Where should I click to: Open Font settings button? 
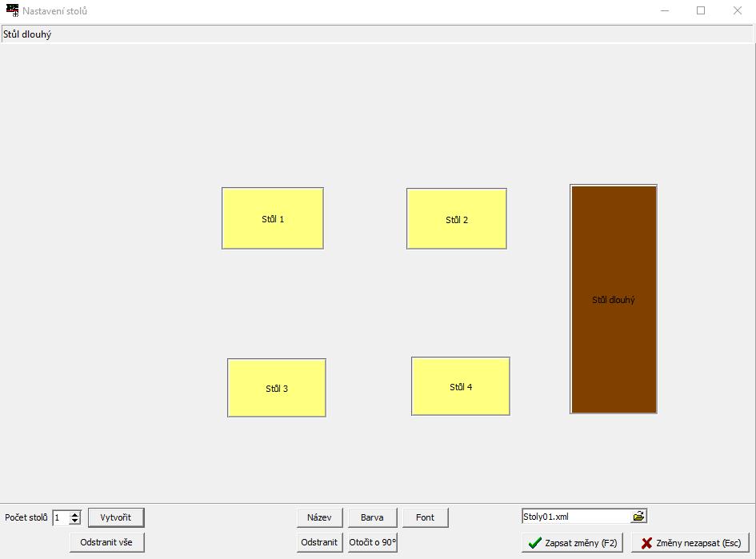426,517
